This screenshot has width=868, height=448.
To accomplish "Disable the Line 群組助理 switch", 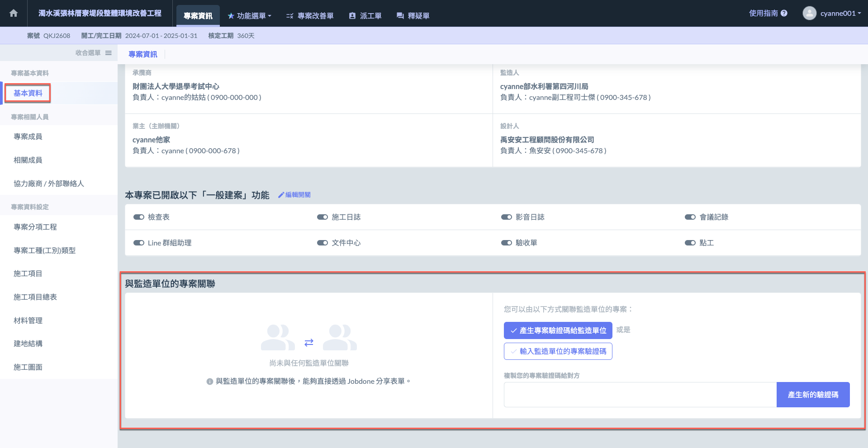I will 138,243.
